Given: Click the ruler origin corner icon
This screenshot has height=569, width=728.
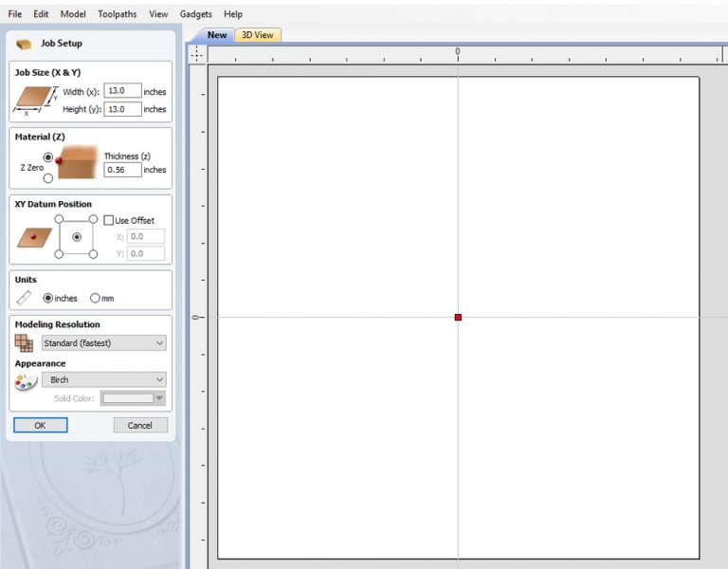Looking at the screenshot, I should [196, 54].
